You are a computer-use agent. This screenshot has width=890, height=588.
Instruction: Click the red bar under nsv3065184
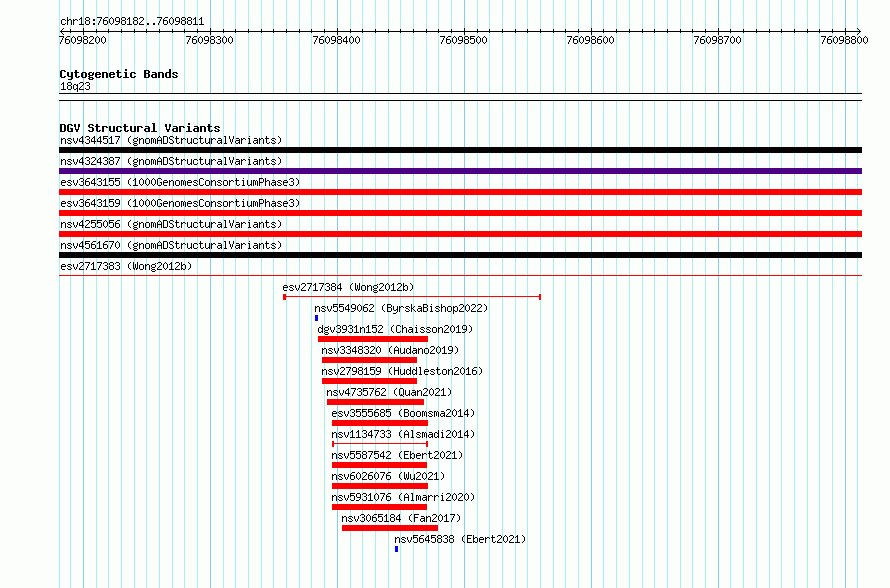click(x=390, y=528)
